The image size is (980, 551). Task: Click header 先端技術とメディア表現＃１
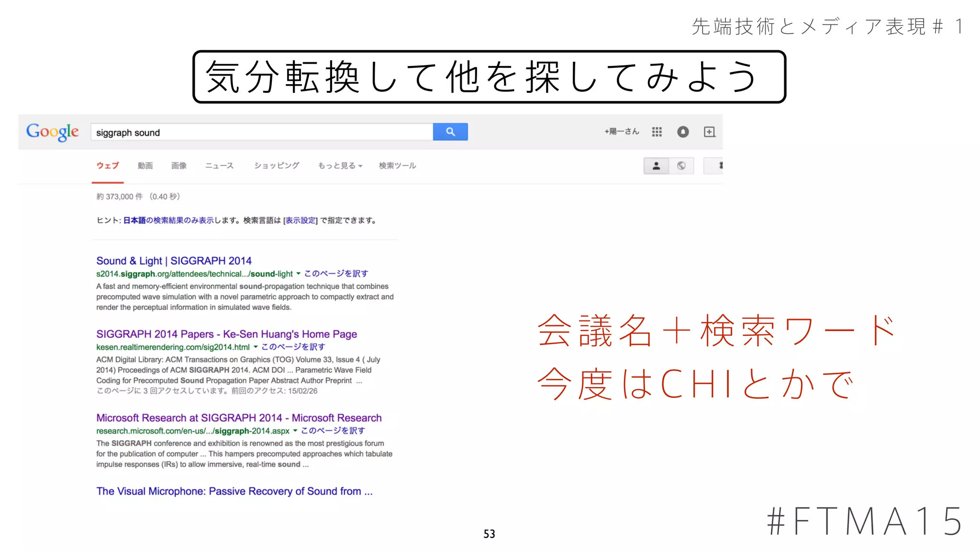828,26
